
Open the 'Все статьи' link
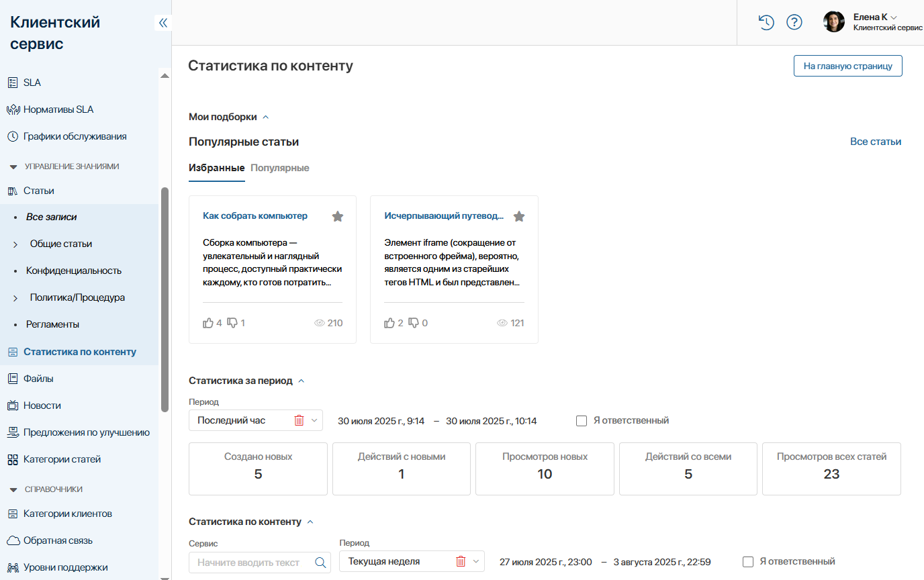click(875, 142)
